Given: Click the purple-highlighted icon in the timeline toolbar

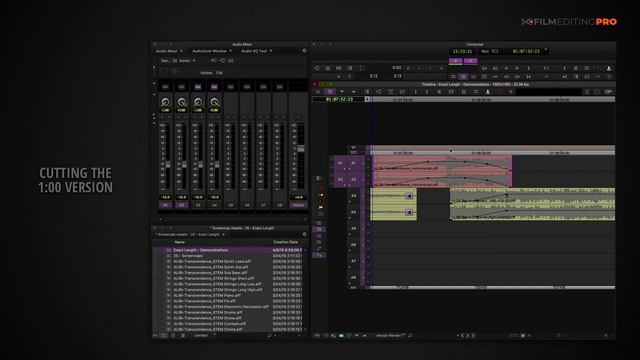Looking at the screenshot, I should pyautogui.click(x=330, y=92).
